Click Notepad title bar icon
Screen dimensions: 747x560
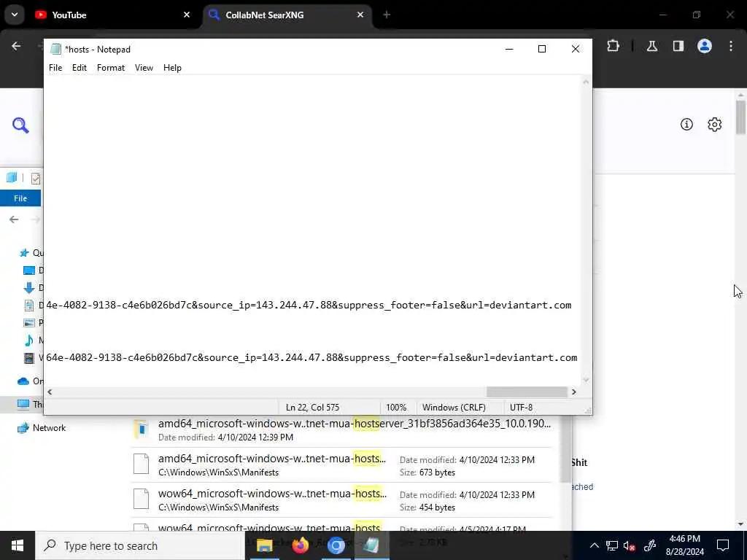[x=55, y=49]
